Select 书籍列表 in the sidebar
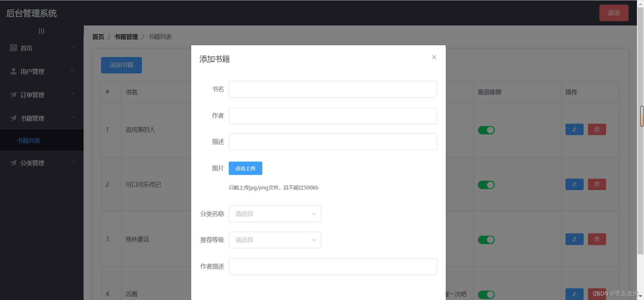 (x=42, y=140)
